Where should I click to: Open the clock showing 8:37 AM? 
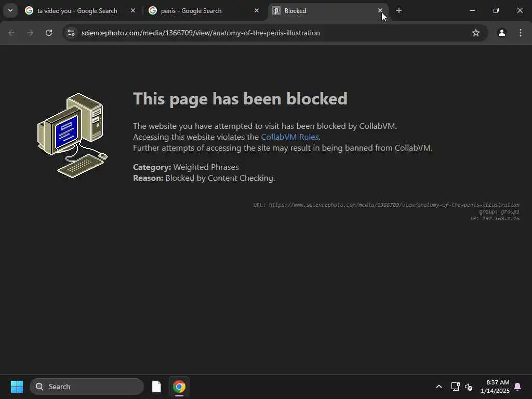click(x=495, y=387)
